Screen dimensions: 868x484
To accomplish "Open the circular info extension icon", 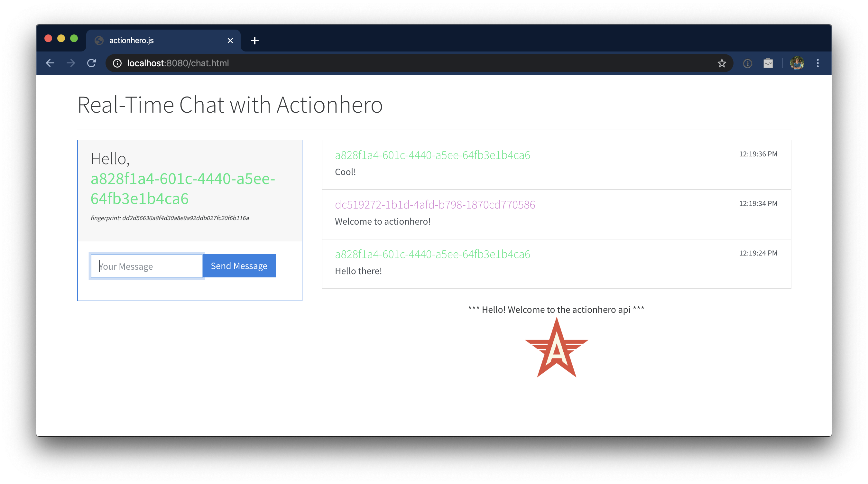I will pos(747,63).
